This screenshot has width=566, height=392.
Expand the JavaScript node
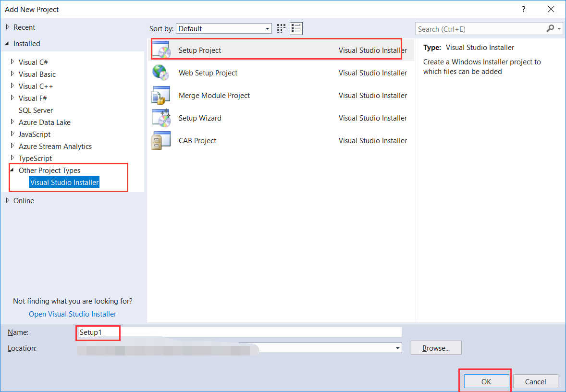(x=12, y=134)
